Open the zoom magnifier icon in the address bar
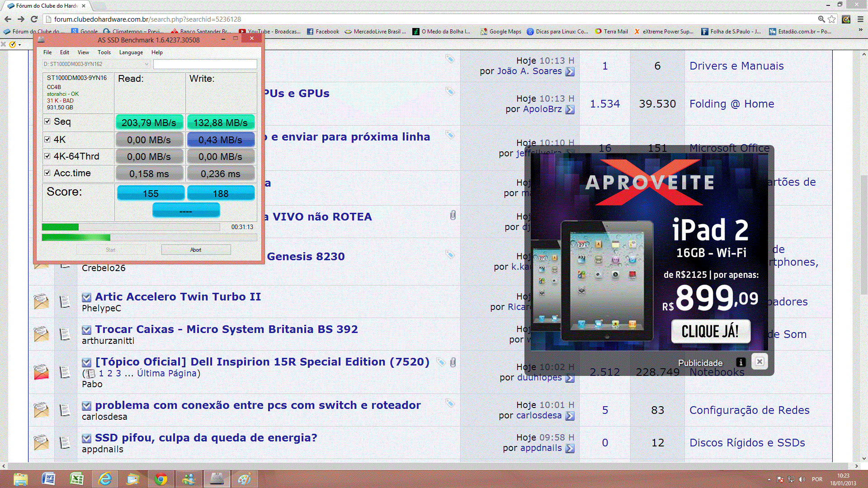Screen dimensions: 868x488 [x=821, y=19]
